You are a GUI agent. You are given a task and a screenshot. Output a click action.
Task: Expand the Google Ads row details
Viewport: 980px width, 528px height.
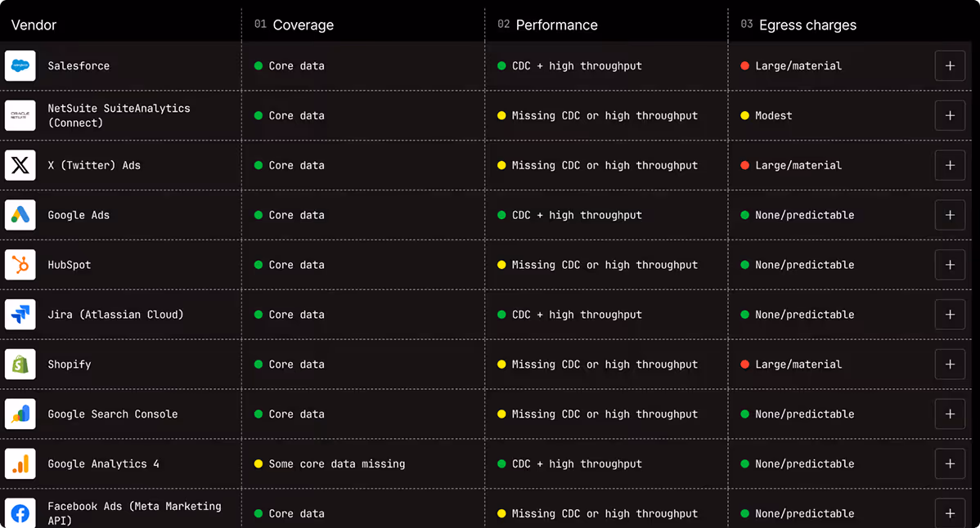click(950, 215)
